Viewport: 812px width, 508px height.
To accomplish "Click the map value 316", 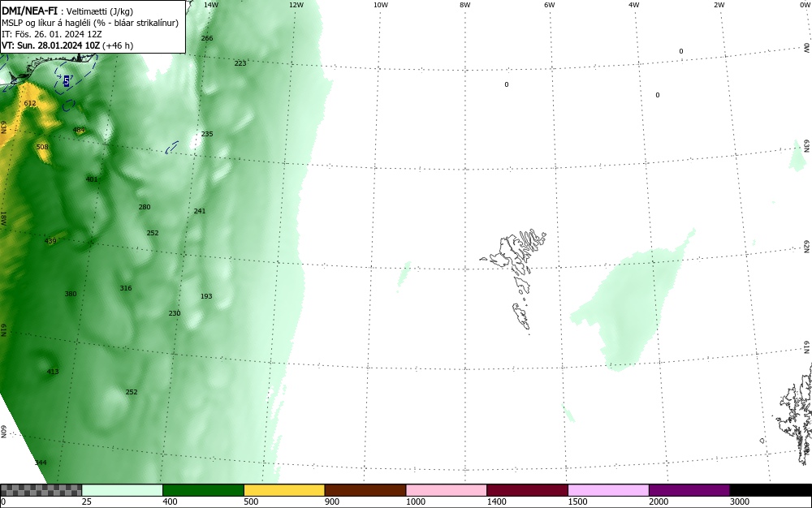I will 126,288.
